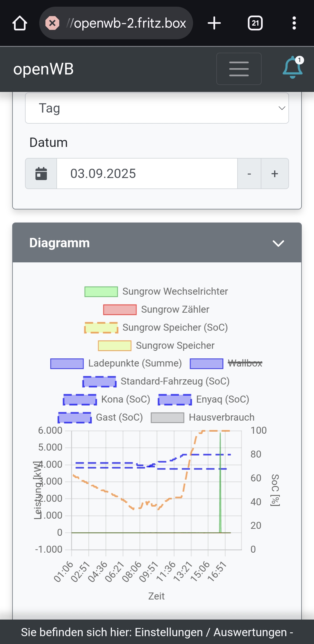Viewport: 314px width, 644px height.
Task: Collapse the Diagramm panel chevron
Action: (278, 243)
